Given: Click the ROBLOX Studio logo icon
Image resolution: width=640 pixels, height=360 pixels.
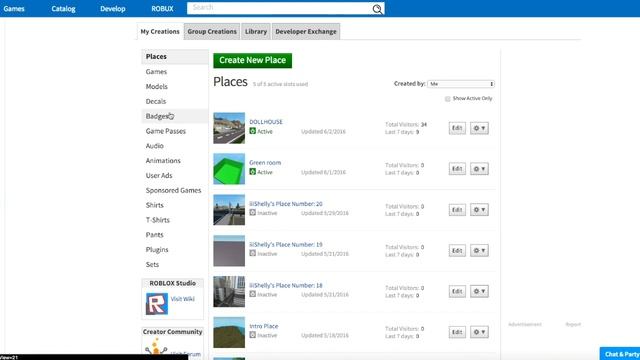Looking at the screenshot, I should coord(157,304).
